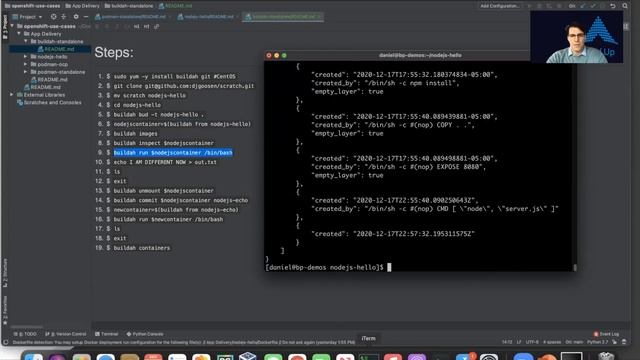
Task: Open the Python Console tool window
Action: click(145, 334)
